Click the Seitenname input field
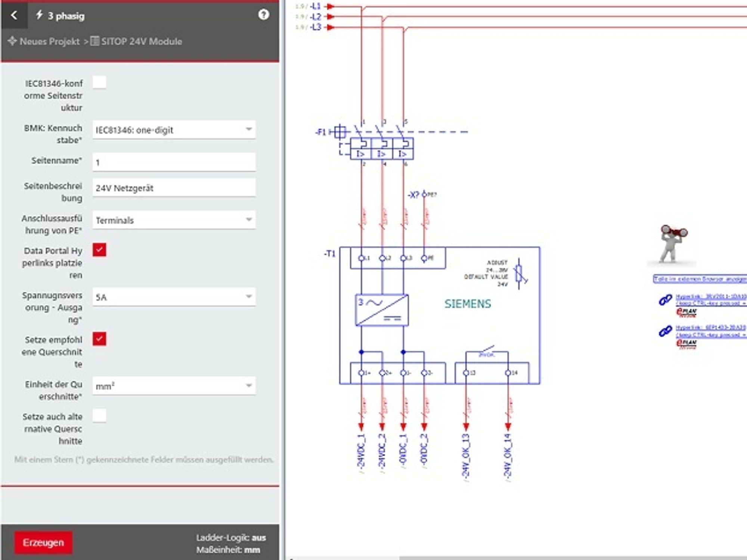This screenshot has height=560, width=747. [174, 162]
